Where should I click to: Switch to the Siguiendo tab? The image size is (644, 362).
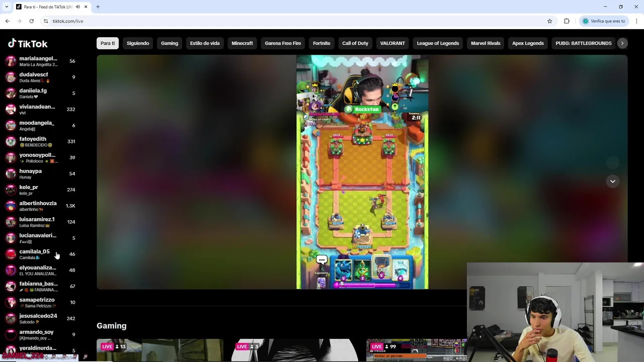click(138, 43)
